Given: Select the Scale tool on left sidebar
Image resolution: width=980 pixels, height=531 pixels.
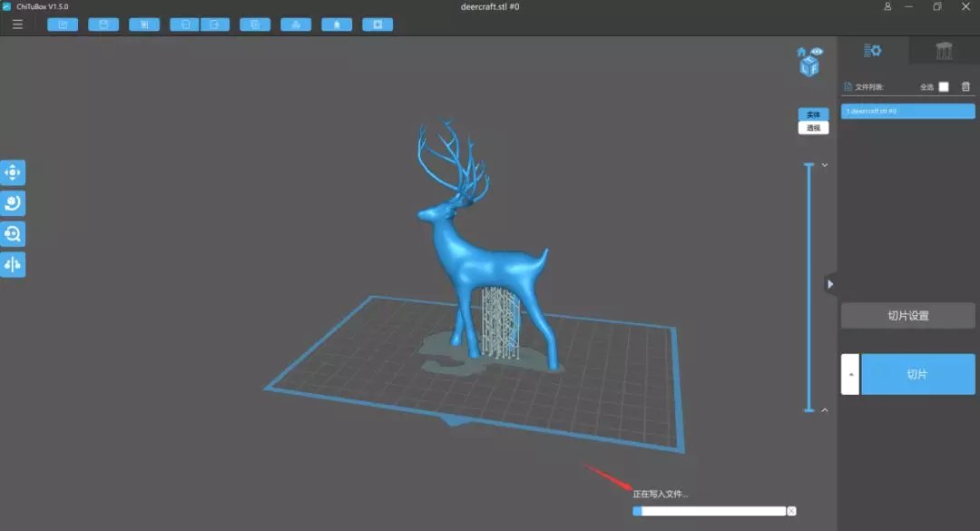Looking at the screenshot, I should click(13, 234).
